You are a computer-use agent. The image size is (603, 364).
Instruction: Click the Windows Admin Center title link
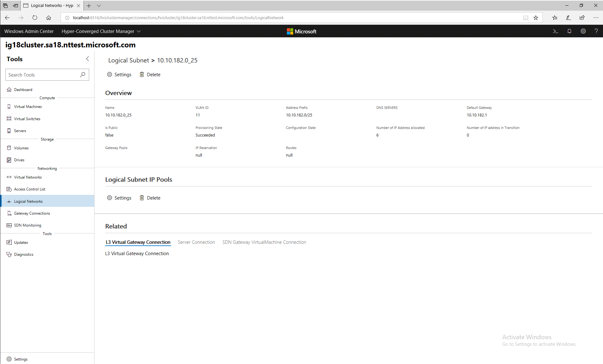[x=29, y=31]
